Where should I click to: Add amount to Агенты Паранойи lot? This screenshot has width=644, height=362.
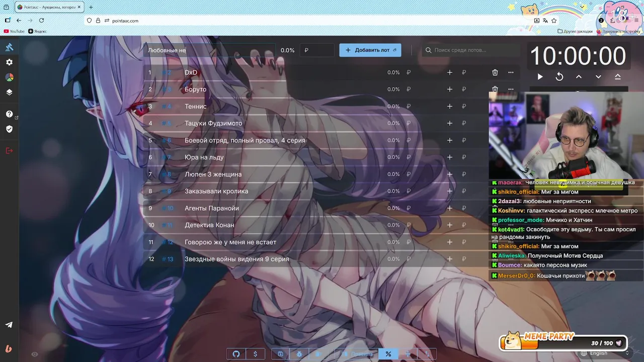[x=450, y=208]
